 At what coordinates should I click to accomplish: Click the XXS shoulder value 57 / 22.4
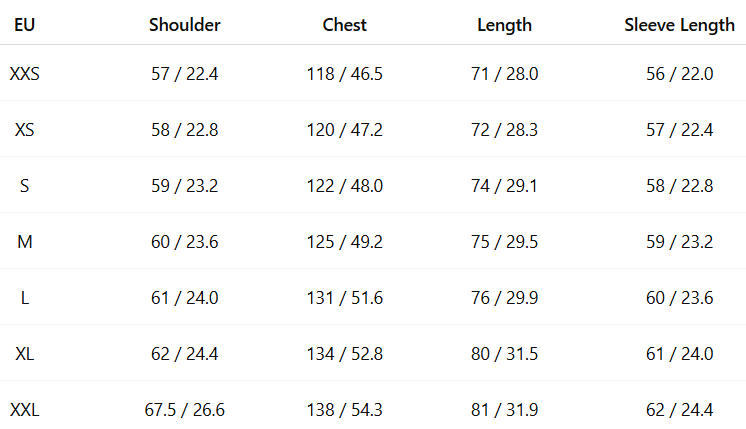point(184,73)
